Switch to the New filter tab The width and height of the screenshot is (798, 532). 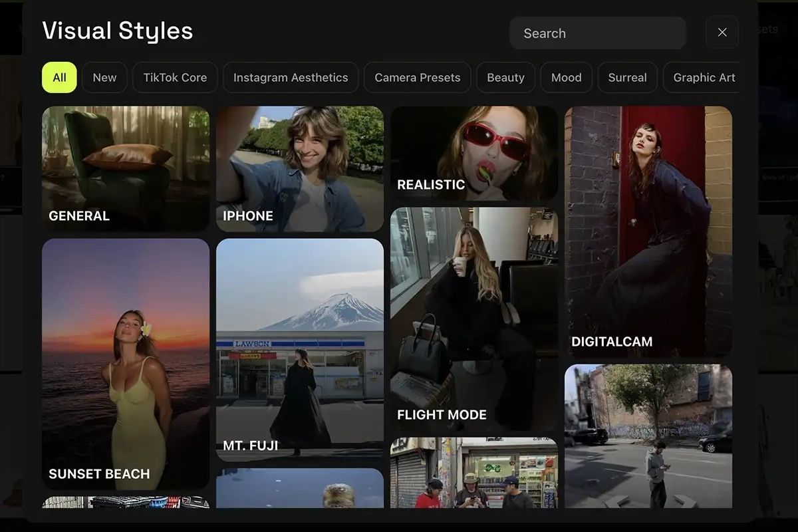(104, 77)
